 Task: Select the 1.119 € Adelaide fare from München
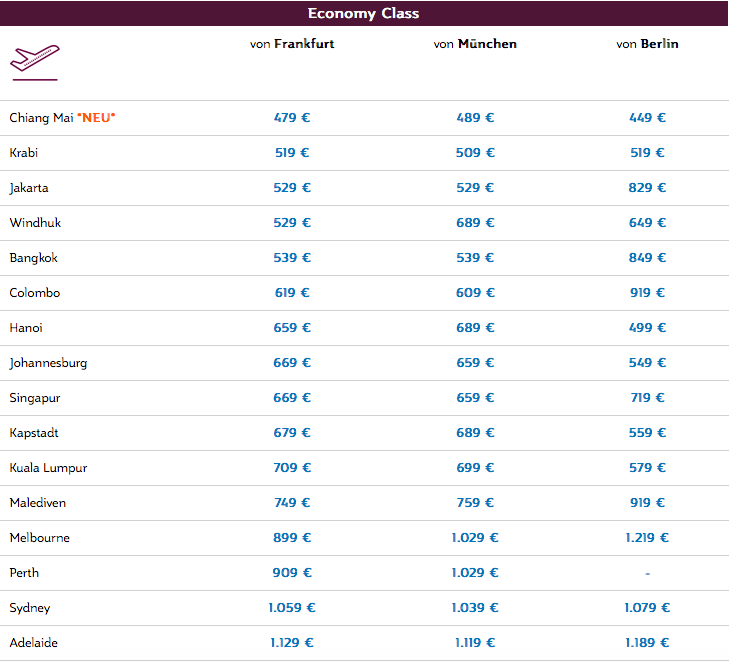(x=475, y=643)
